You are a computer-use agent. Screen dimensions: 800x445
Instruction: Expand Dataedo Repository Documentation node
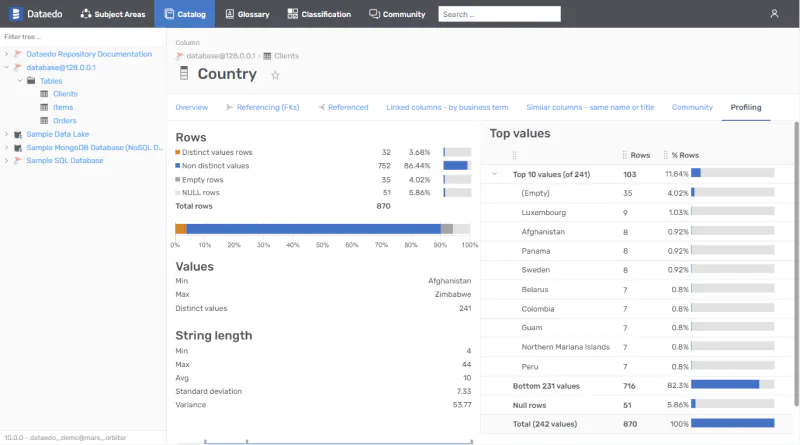(6, 54)
